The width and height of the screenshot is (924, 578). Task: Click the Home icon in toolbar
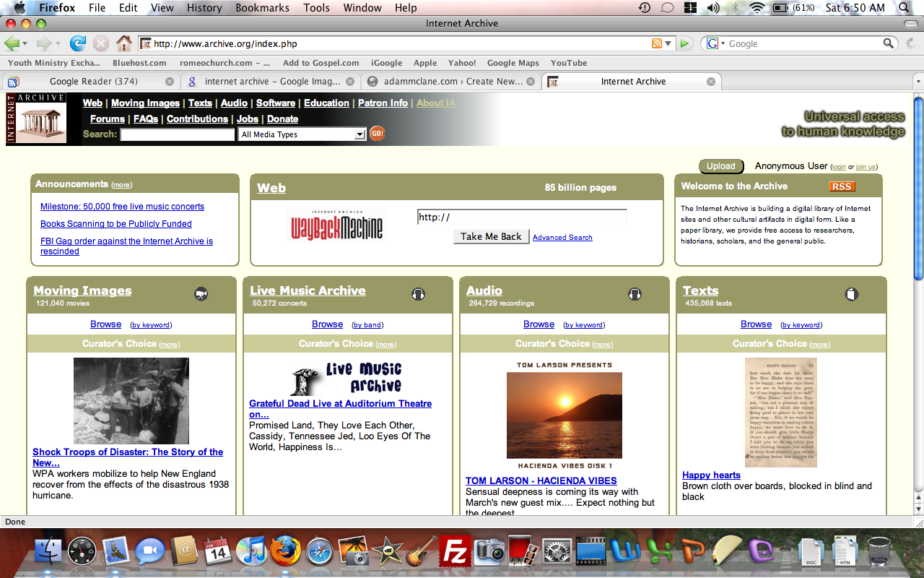pos(124,43)
